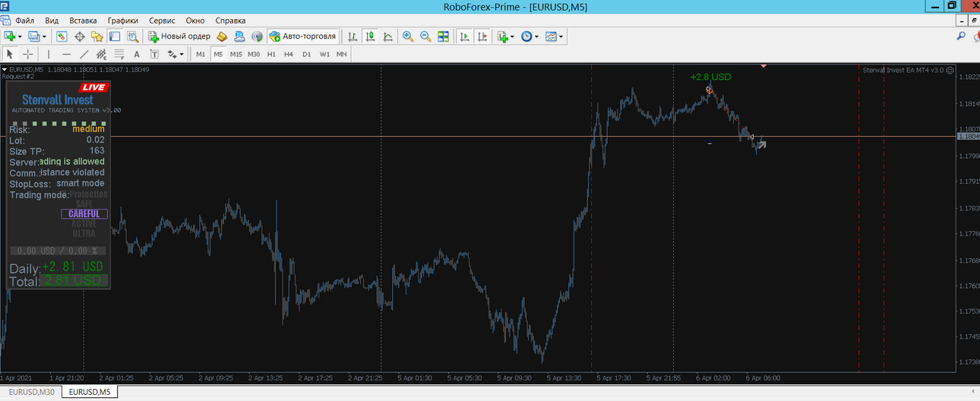Switch to line chart display
Viewport: 980px width, 401px height.
(x=387, y=36)
